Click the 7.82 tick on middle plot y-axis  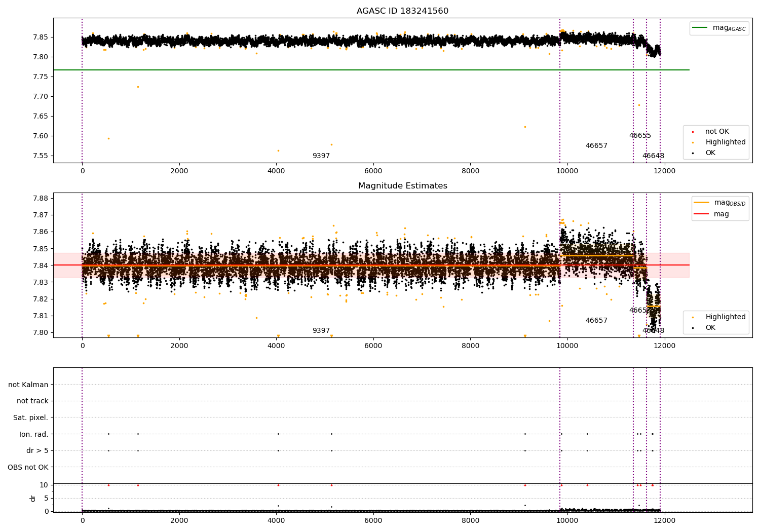pos(40,299)
